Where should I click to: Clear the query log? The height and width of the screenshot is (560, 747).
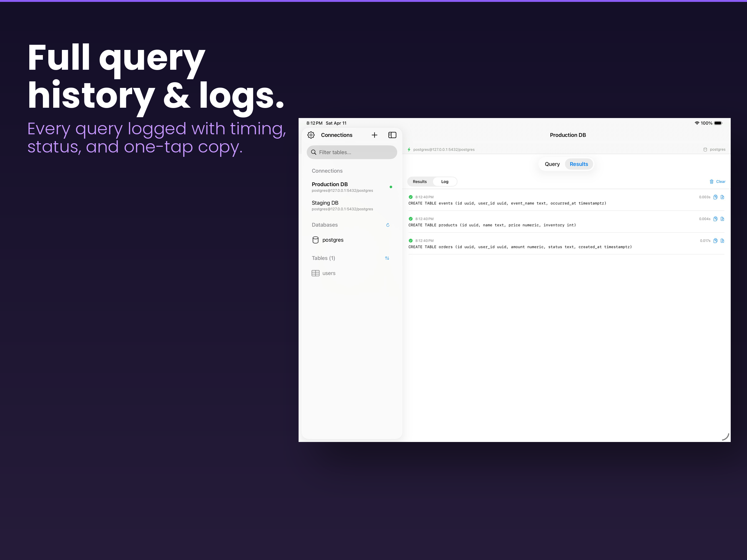click(x=721, y=182)
